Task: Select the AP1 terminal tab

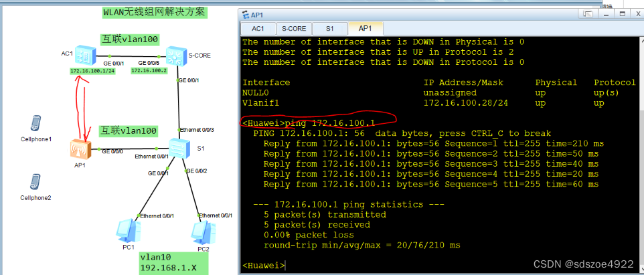Action: point(365,29)
